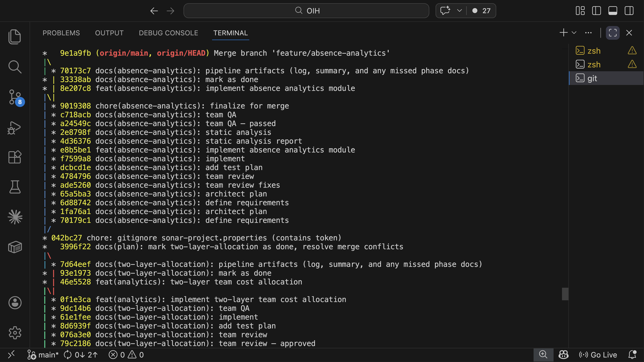This screenshot has width=644, height=362.
Task: Open the Claude starburst sidebar icon
Action: click(x=15, y=217)
